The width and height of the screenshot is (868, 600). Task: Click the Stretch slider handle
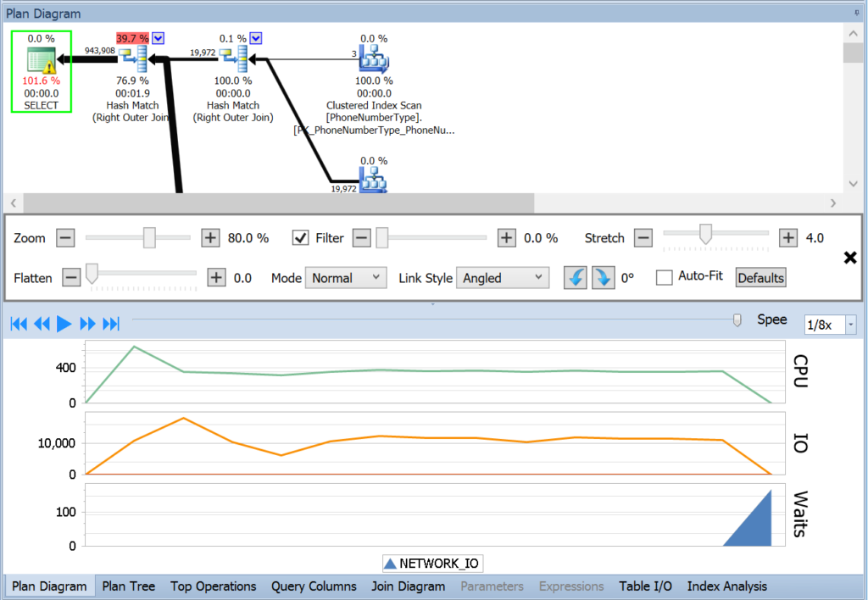(705, 234)
